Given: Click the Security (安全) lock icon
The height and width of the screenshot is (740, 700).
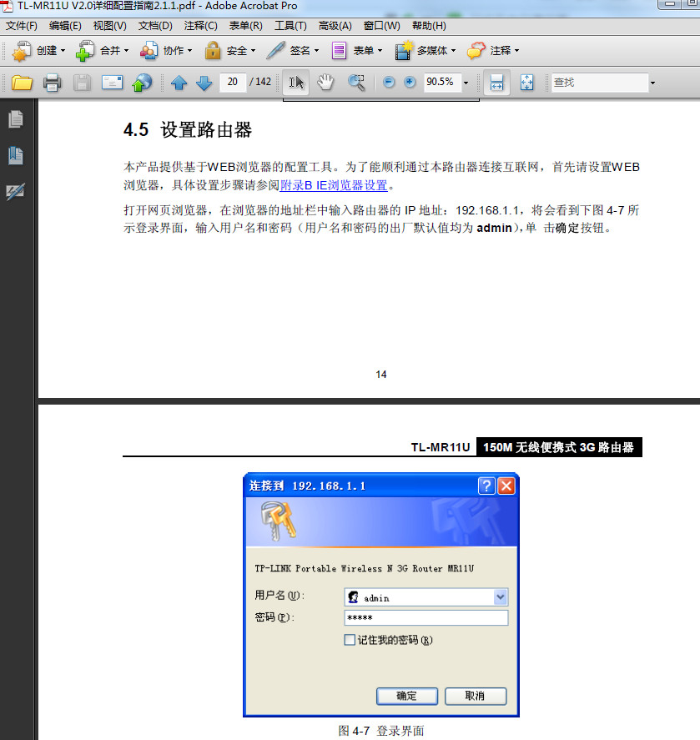Looking at the screenshot, I should [x=213, y=51].
